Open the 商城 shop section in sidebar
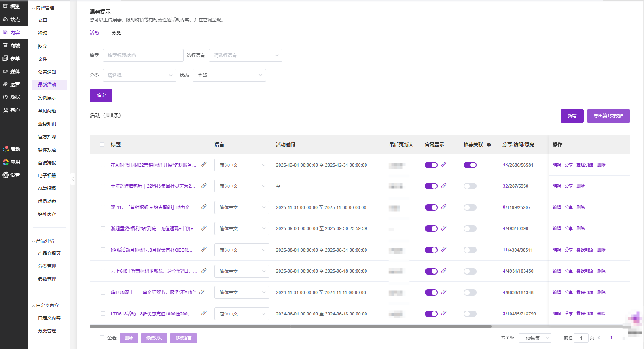 coord(12,46)
